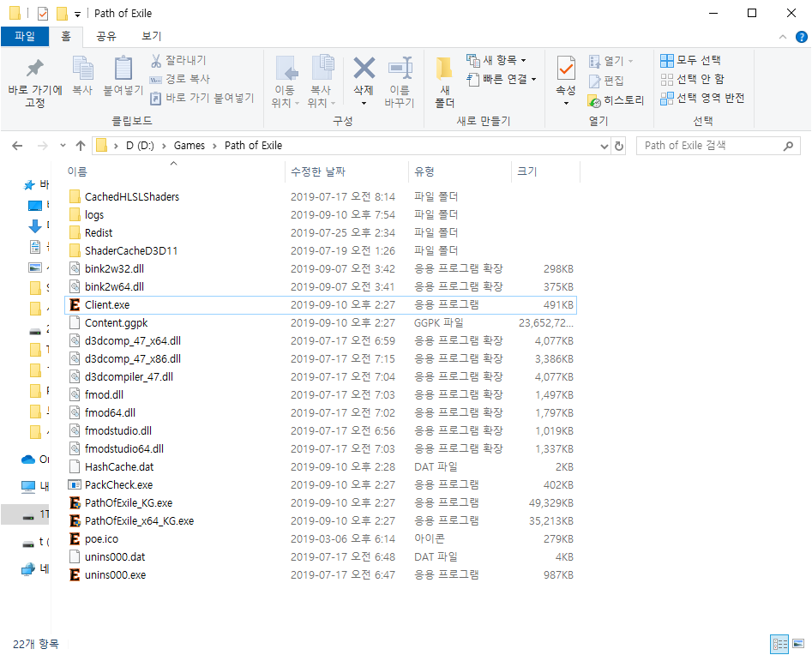812x655 pixels.
Task: Open Customize Quick Access Toolbar dropdown
Action: [77, 14]
